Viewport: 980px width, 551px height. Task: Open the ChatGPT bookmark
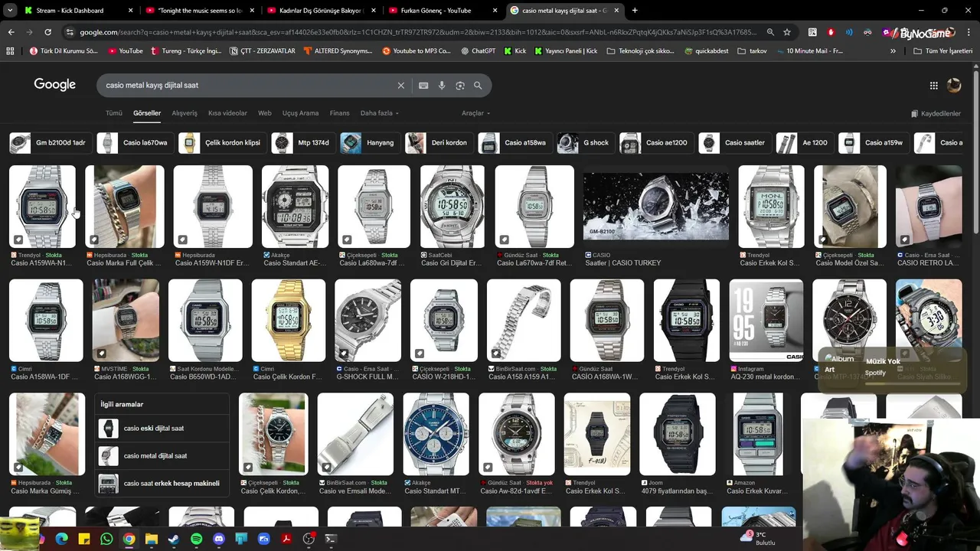(x=479, y=51)
